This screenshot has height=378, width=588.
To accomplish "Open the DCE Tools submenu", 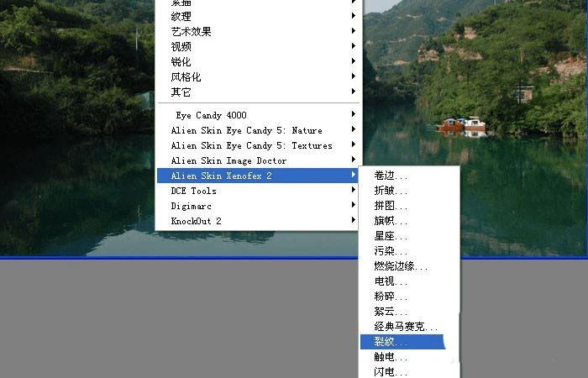I will tap(258, 191).
